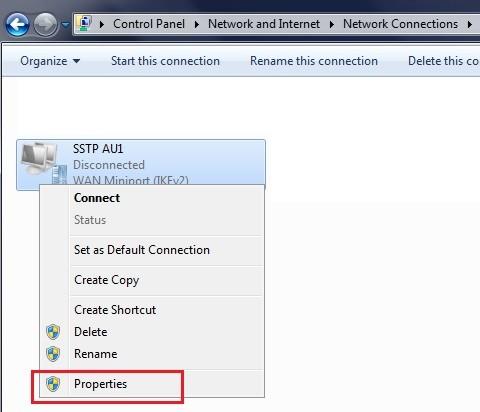Expand the arrow after Network and Internet
Viewport: 480px width, 412px height.
(x=332, y=24)
